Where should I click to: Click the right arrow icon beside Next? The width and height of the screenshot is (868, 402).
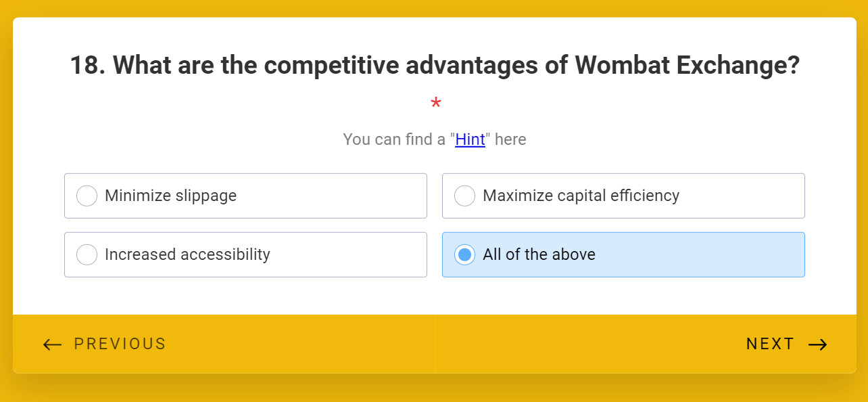pos(818,344)
